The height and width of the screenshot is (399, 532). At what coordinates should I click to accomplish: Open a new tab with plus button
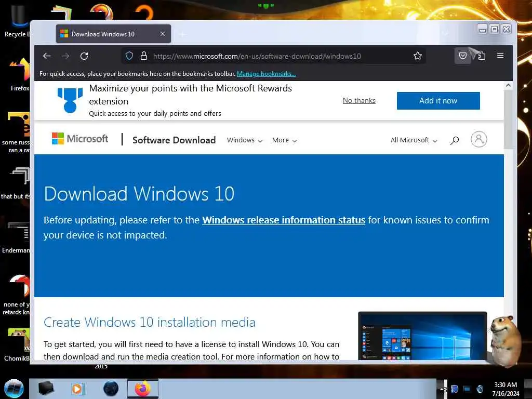click(182, 34)
